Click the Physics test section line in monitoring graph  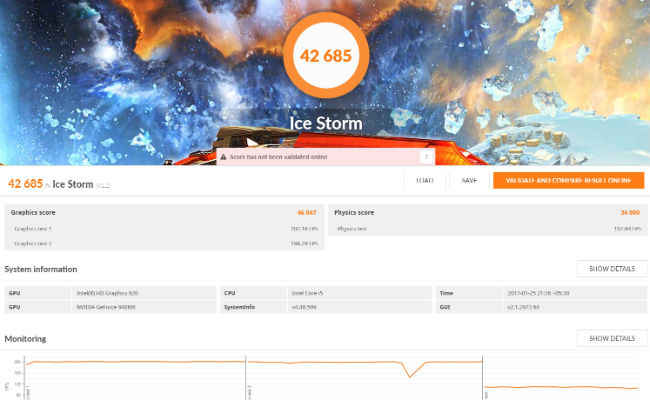483,377
